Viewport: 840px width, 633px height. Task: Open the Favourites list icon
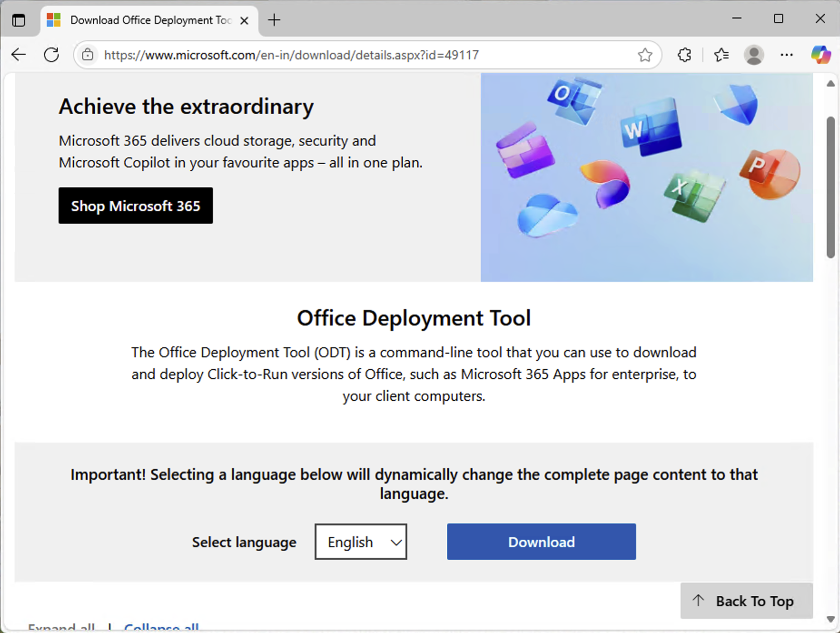click(721, 55)
